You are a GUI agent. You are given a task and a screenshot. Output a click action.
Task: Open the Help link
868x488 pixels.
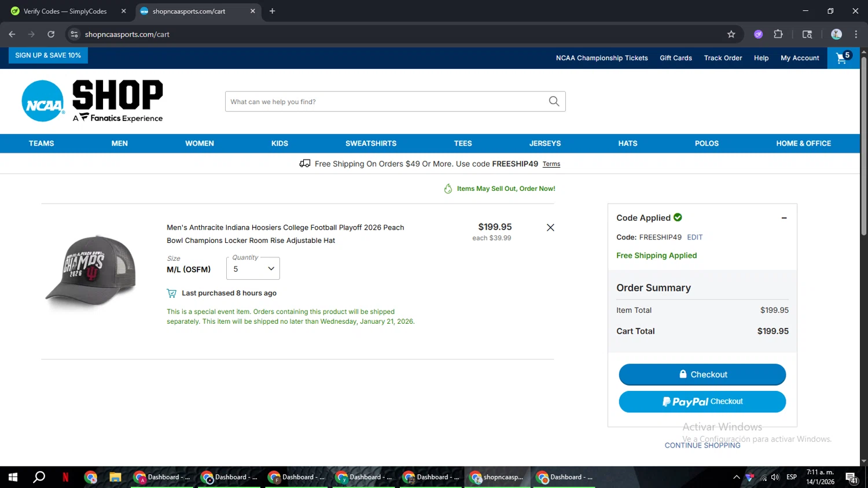(x=761, y=58)
